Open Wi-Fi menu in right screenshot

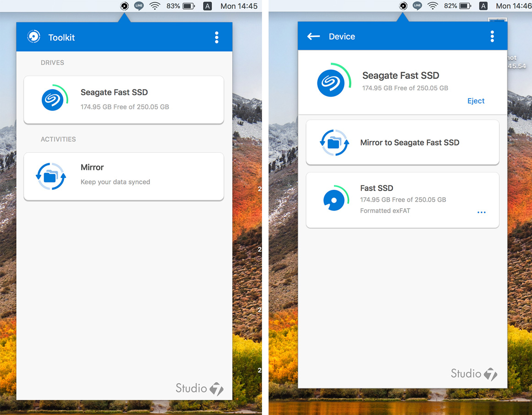[x=432, y=6]
